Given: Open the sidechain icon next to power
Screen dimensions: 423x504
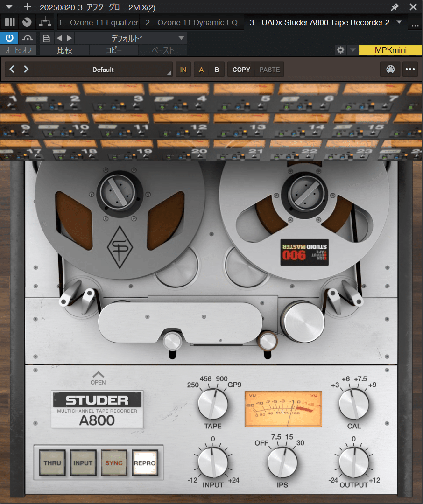Looking at the screenshot, I should tap(28, 39).
